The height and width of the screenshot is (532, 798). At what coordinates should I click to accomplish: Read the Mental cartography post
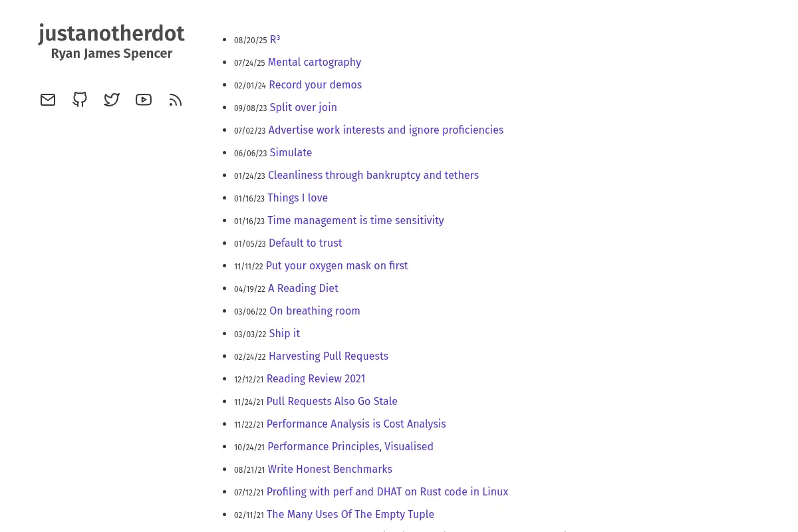[x=315, y=63]
